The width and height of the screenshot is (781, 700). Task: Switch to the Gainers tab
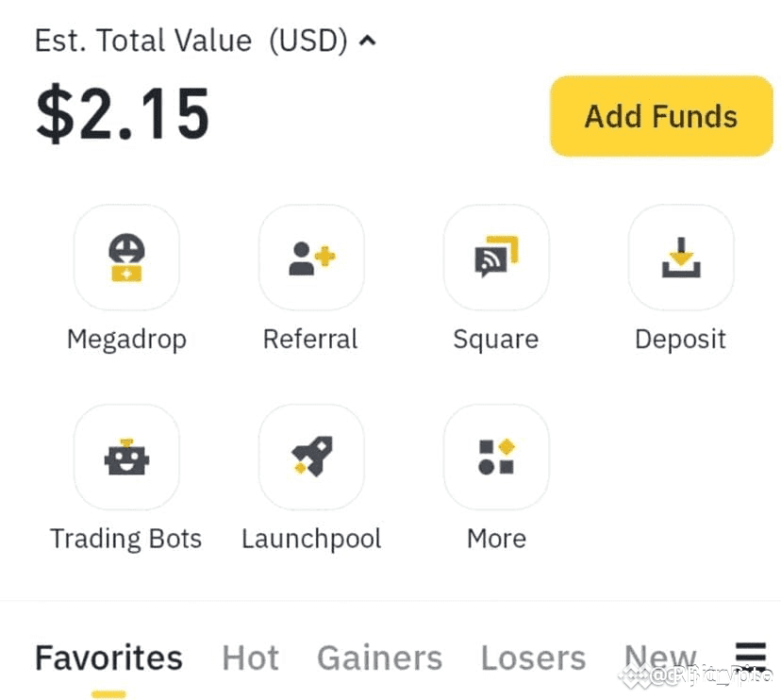pyautogui.click(x=379, y=658)
